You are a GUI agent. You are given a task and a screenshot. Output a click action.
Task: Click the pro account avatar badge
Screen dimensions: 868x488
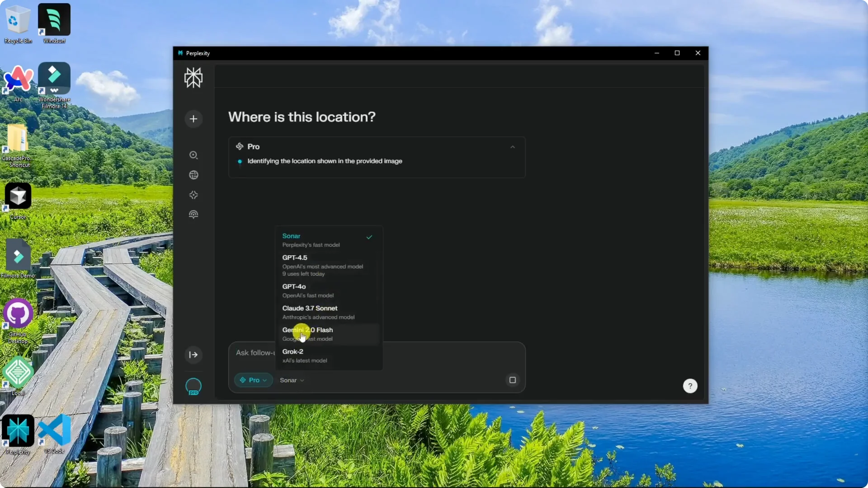point(193,386)
